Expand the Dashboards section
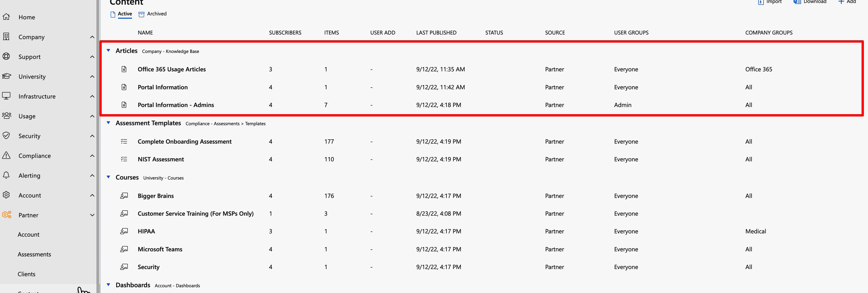The width and height of the screenshot is (868, 293). pos(108,285)
